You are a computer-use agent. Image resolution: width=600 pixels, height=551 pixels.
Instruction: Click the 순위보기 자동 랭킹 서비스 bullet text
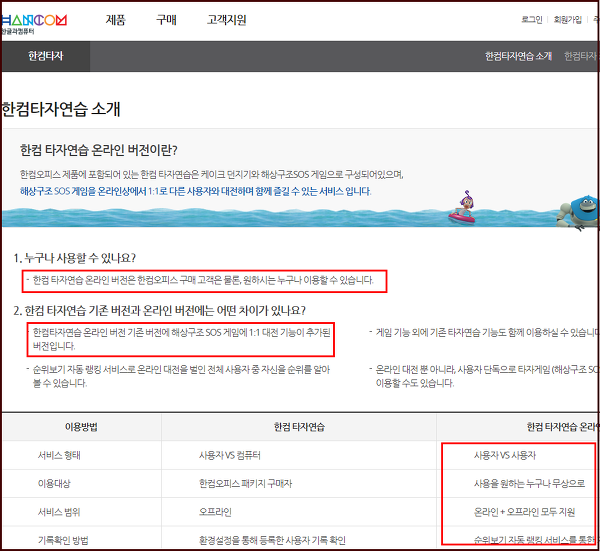click(x=181, y=376)
